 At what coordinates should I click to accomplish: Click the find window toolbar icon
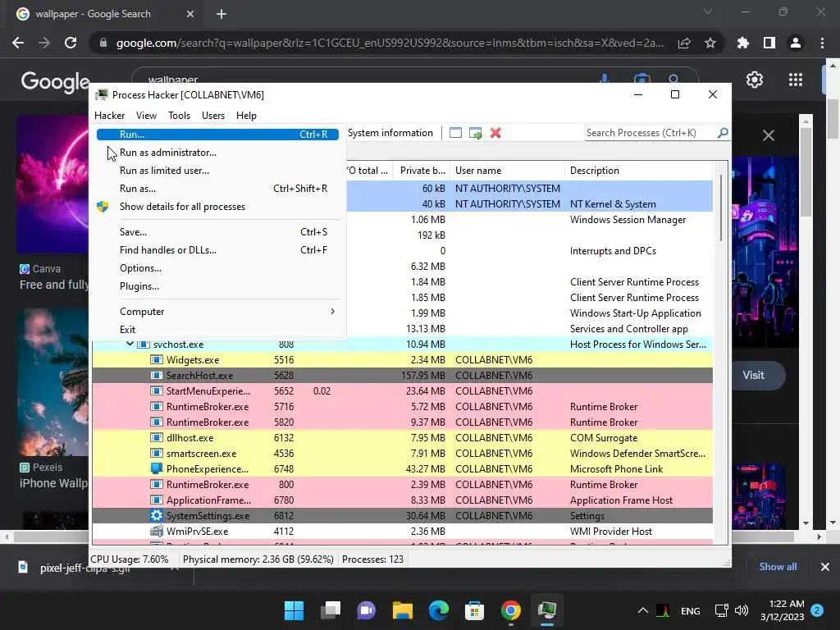455,133
